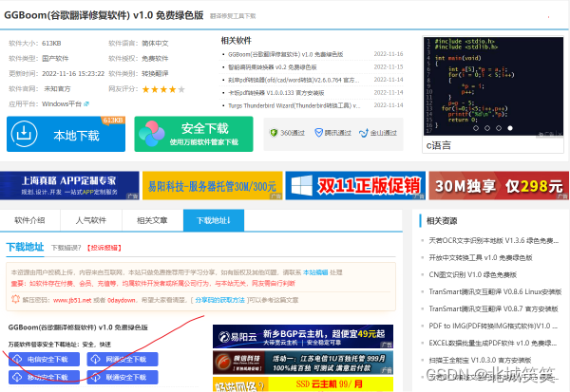This screenshot has width=570, height=392.
Task: Open Turgs Thunderbird Wizard related link
Action: (x=294, y=105)
